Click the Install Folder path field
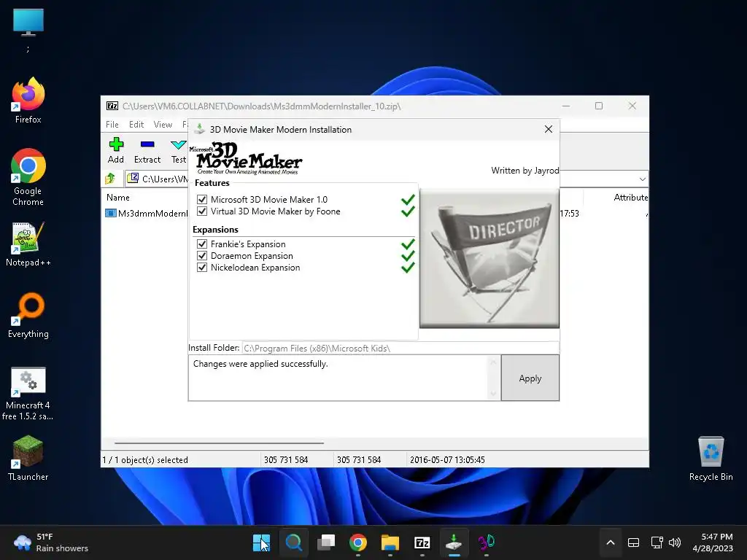 coord(400,348)
